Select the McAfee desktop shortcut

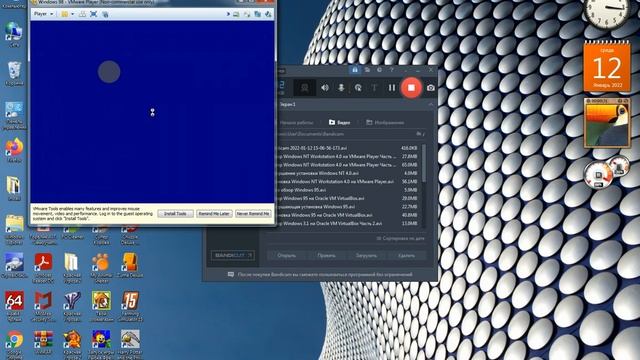coord(43,306)
